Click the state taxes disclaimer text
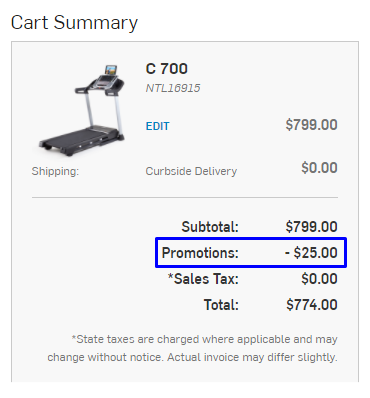370x398 pixels. tap(192, 348)
